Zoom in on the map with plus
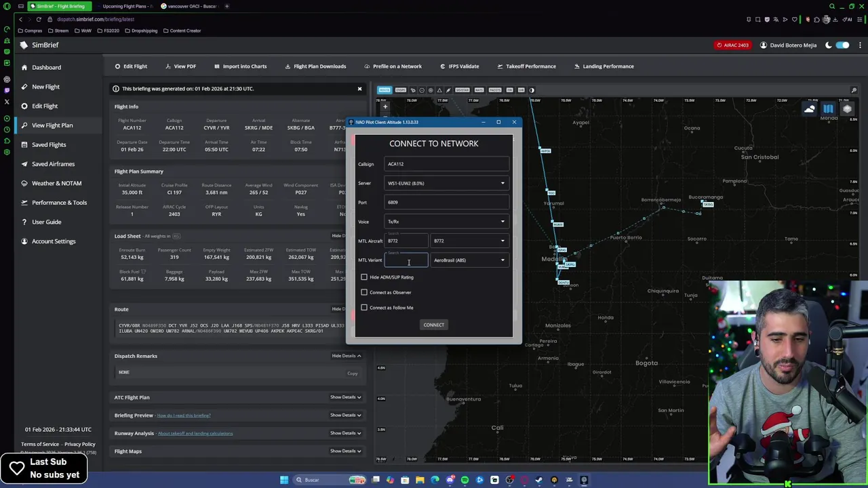The image size is (868, 488). click(384, 106)
